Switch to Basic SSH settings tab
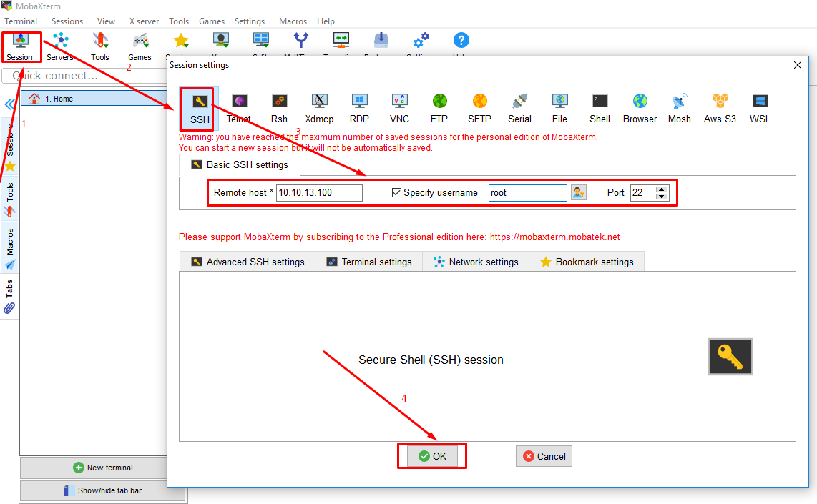817x504 pixels. [x=240, y=165]
